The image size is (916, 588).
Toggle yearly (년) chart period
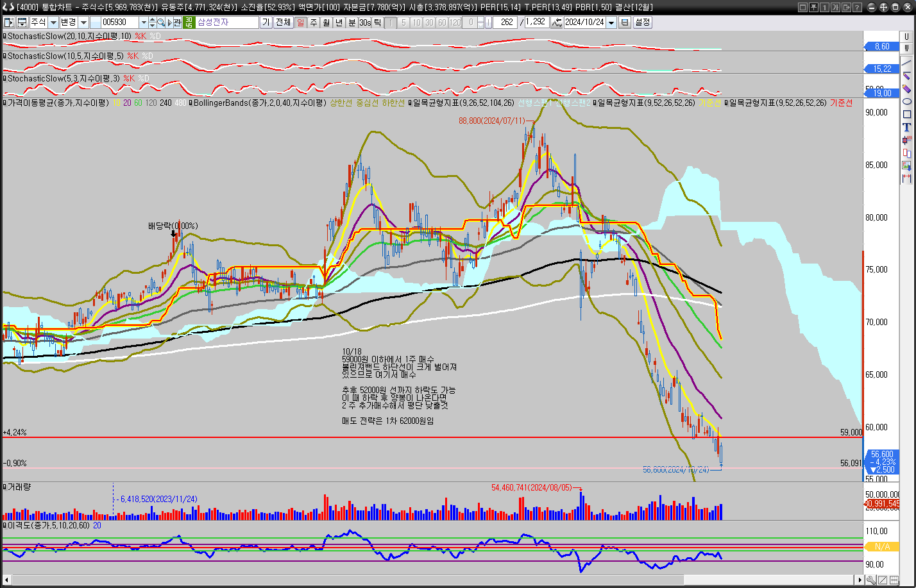[x=339, y=22]
